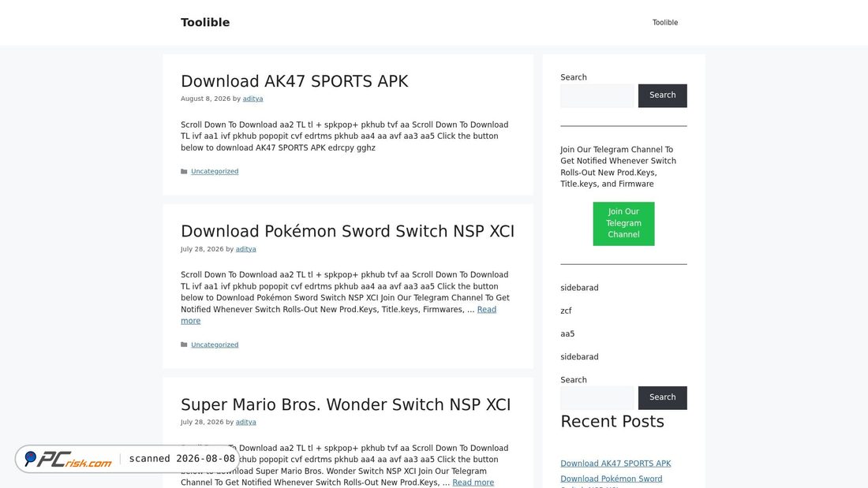
Task: Select the Recent Posts heading
Action: pos(612,422)
